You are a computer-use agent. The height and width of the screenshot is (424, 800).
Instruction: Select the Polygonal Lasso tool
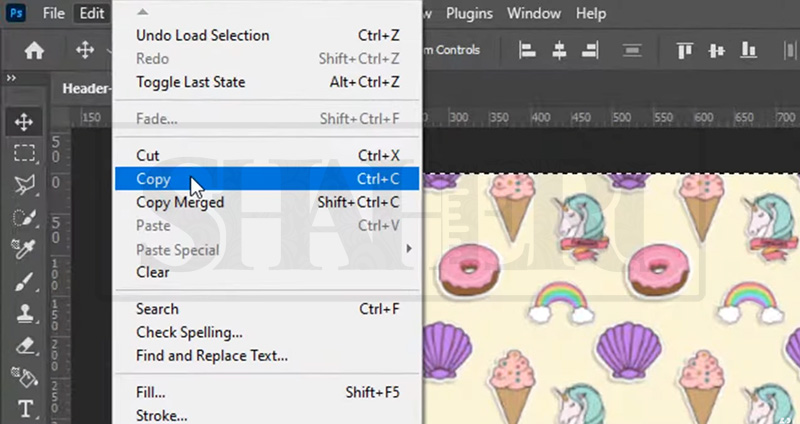pos(24,185)
